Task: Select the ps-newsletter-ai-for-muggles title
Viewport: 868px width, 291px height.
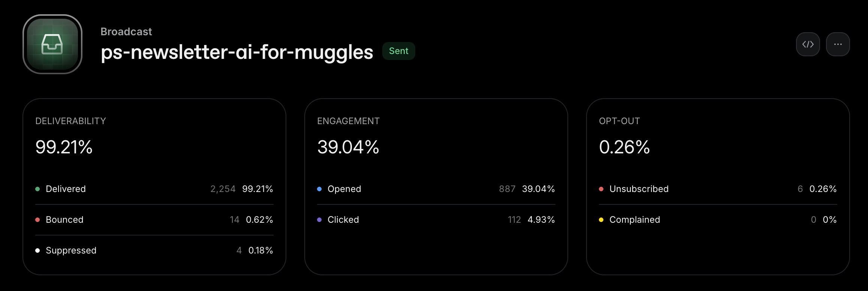Action: [236, 52]
